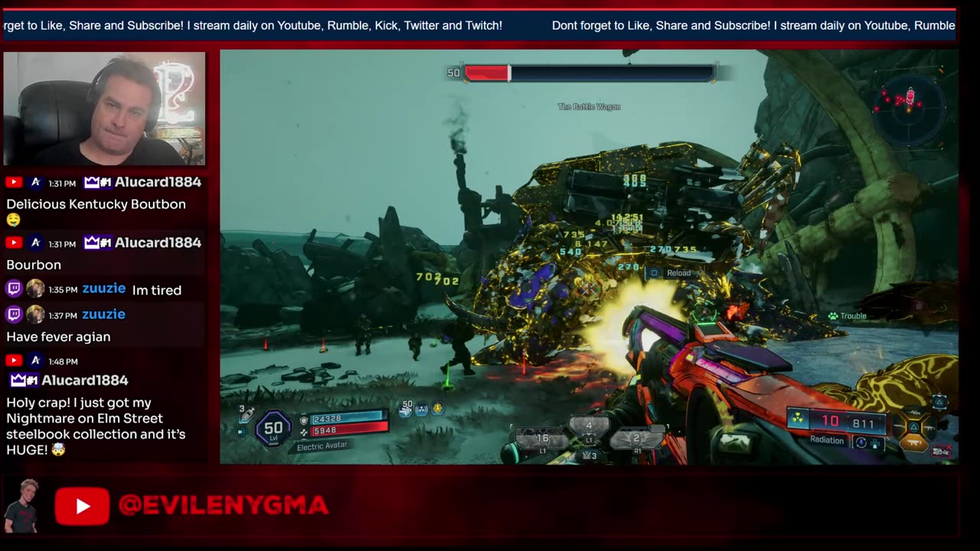Click the 'Radiation' weapon element label
Screen dimensions: 980x551
pos(827,440)
